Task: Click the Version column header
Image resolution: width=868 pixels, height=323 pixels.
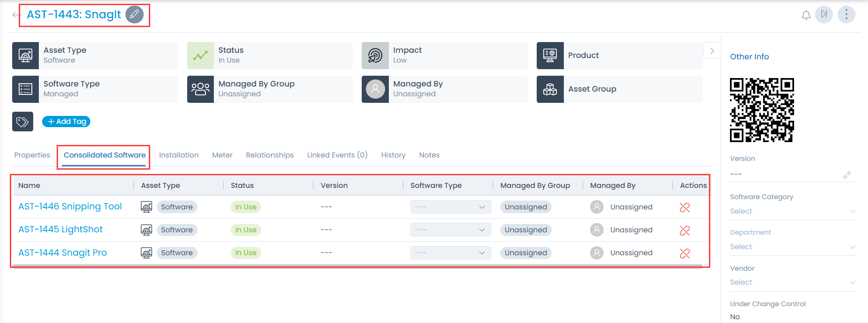Action: tap(334, 186)
